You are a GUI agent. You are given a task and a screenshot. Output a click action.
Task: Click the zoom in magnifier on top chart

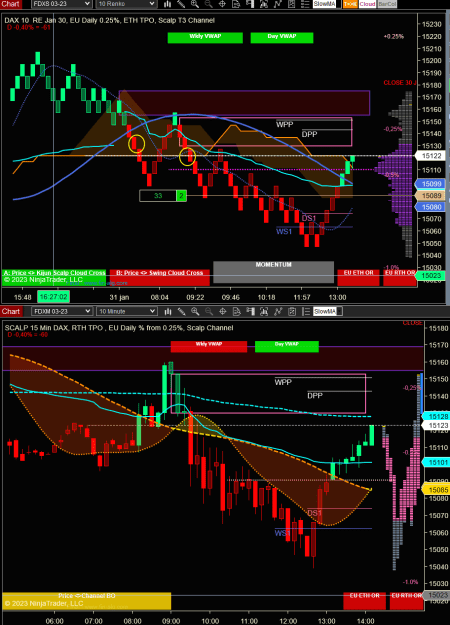[195, 4]
